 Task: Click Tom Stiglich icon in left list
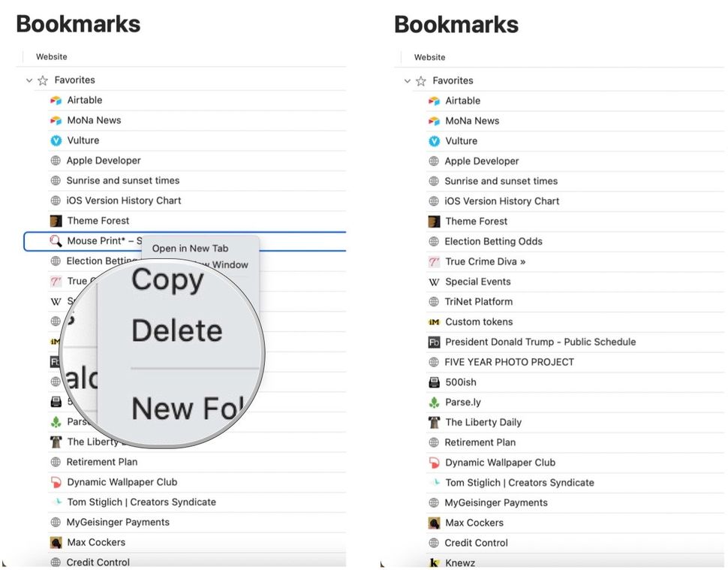click(56, 502)
